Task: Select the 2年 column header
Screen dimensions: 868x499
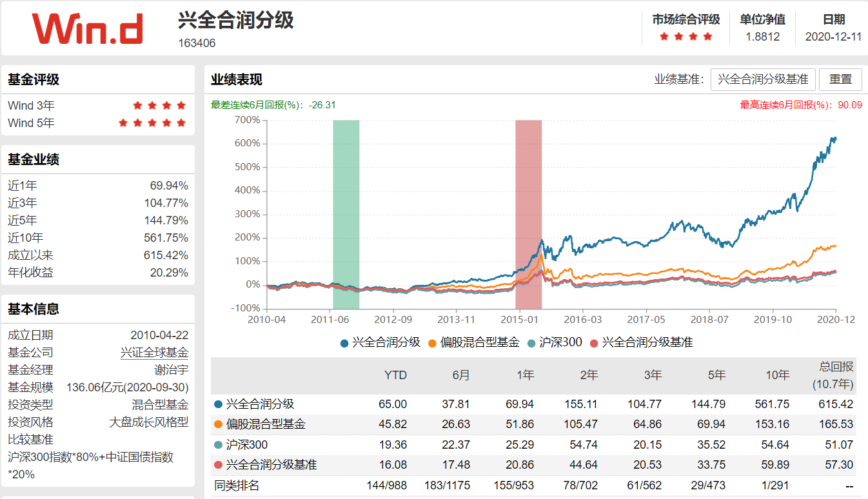Action: [x=588, y=375]
